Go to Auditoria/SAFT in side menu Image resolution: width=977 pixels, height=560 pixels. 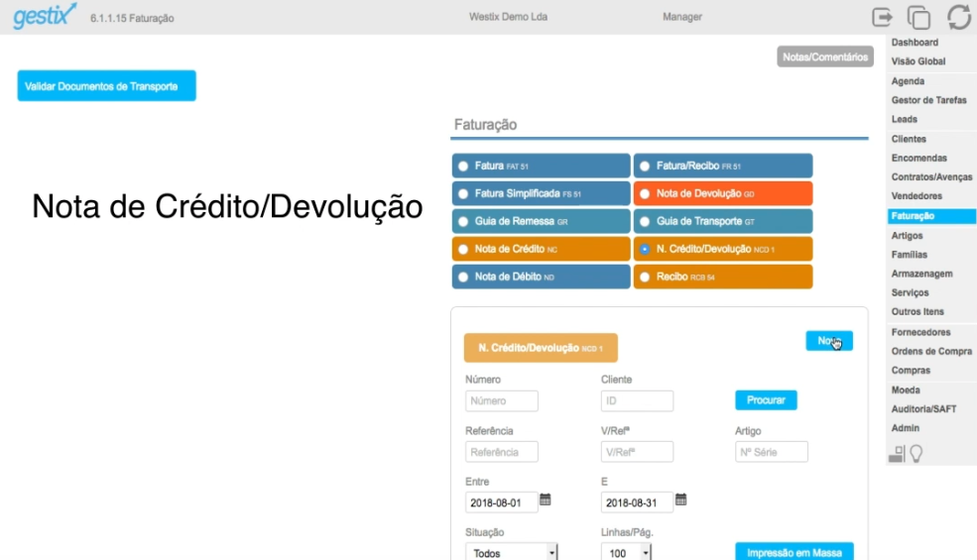[x=923, y=408]
